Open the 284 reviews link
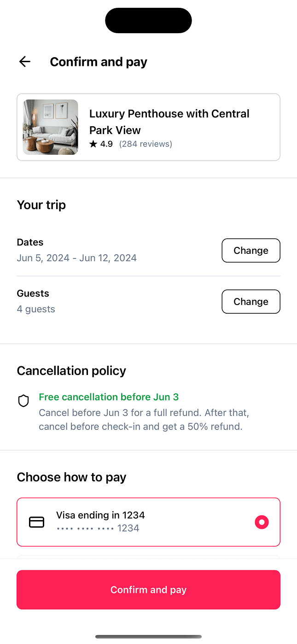This screenshot has height=644, width=297. tap(146, 144)
